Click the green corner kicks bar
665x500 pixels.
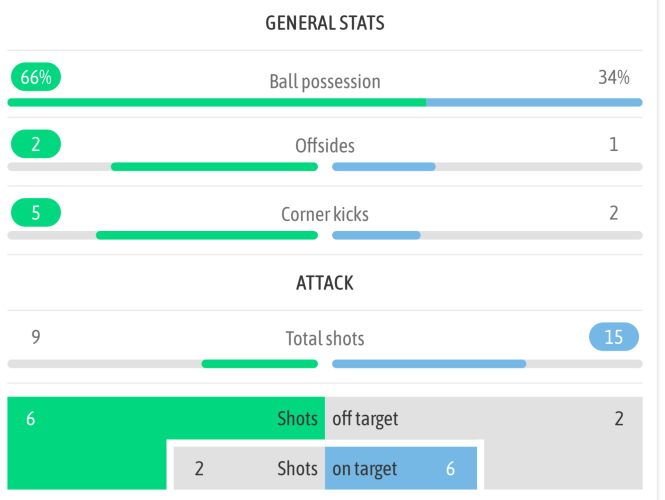[206, 235]
